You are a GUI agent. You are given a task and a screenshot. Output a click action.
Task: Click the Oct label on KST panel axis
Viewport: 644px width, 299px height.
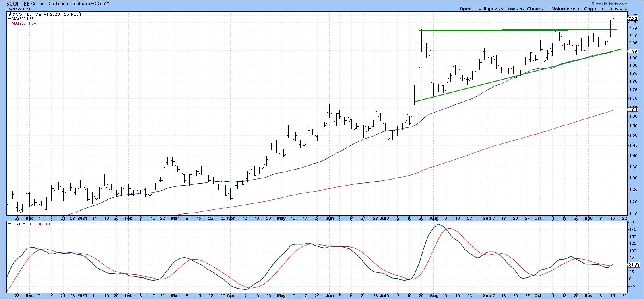(x=538, y=296)
